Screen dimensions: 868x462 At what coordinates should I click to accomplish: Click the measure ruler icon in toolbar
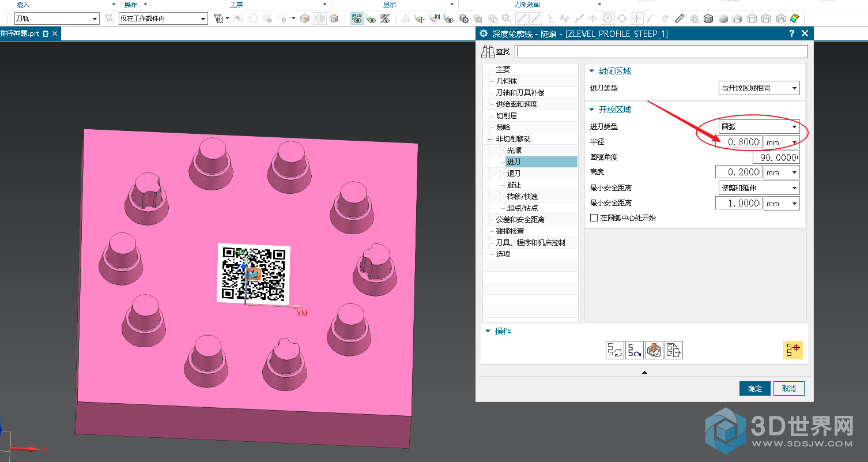coord(680,18)
